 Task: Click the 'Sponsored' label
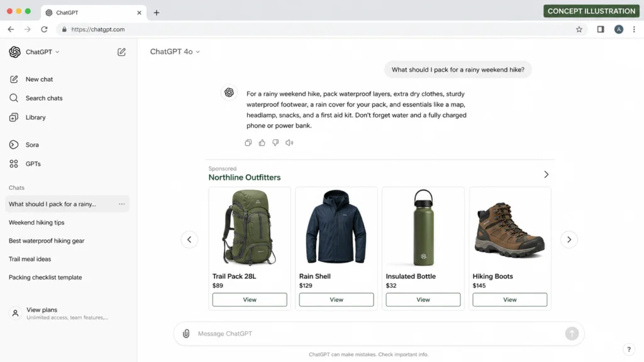222,168
